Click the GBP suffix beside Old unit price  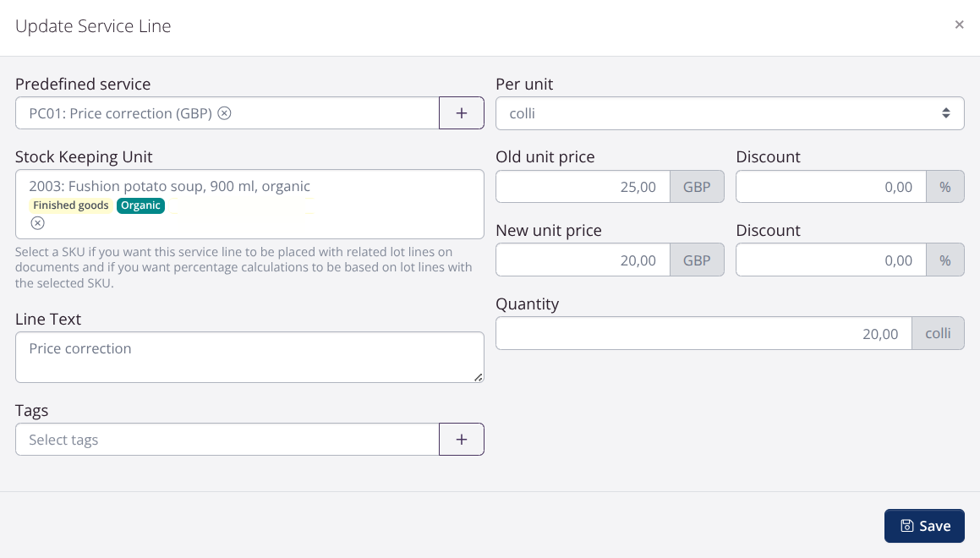coord(697,187)
